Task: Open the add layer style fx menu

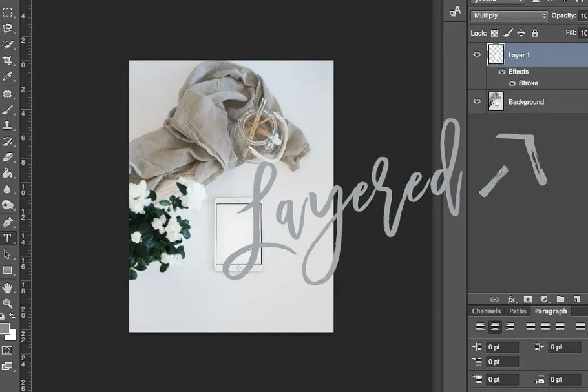Action: pos(512,299)
